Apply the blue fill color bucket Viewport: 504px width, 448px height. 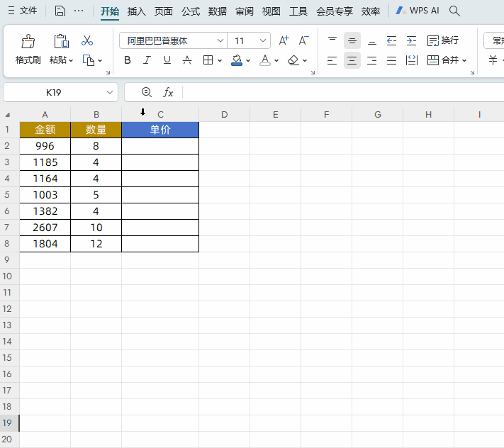(x=237, y=60)
